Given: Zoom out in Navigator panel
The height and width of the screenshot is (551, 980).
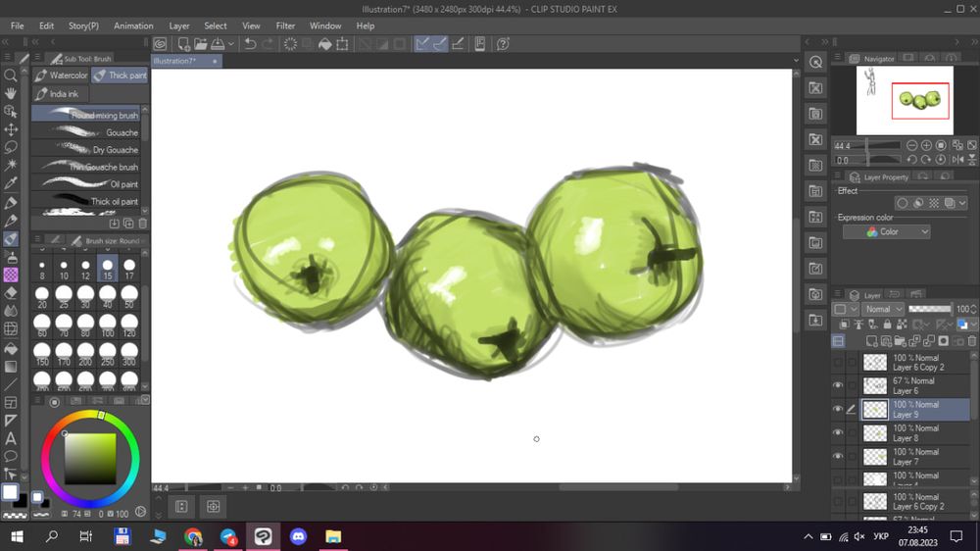Looking at the screenshot, I should (x=911, y=145).
